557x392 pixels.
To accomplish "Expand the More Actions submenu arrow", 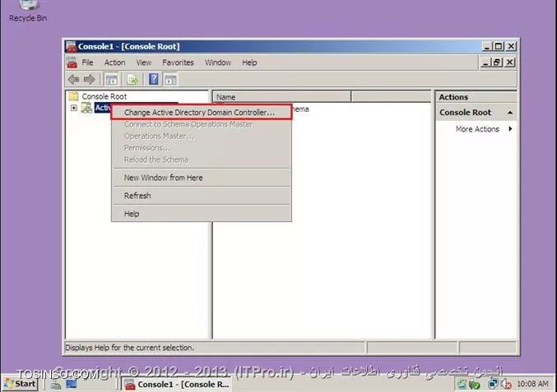I will point(510,129).
